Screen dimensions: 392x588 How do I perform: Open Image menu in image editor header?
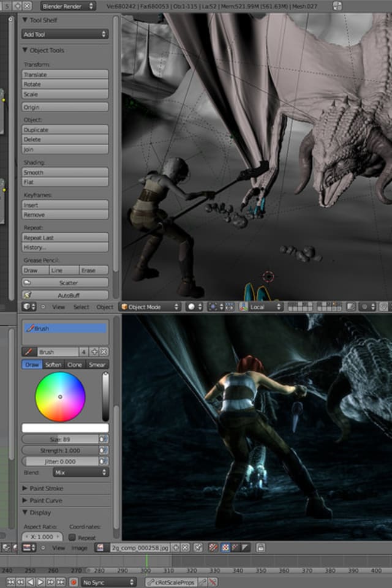point(79,548)
